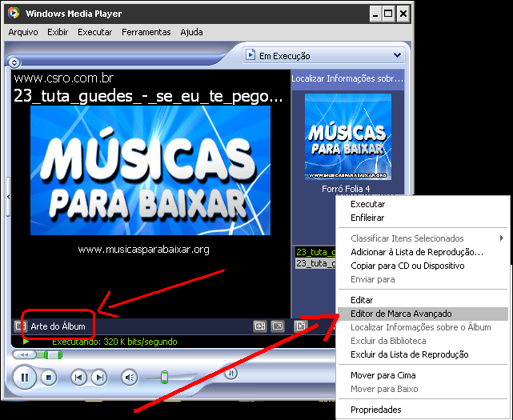The width and height of the screenshot is (513, 420).
Task: Pause playback with the pause button
Action: tap(25, 377)
